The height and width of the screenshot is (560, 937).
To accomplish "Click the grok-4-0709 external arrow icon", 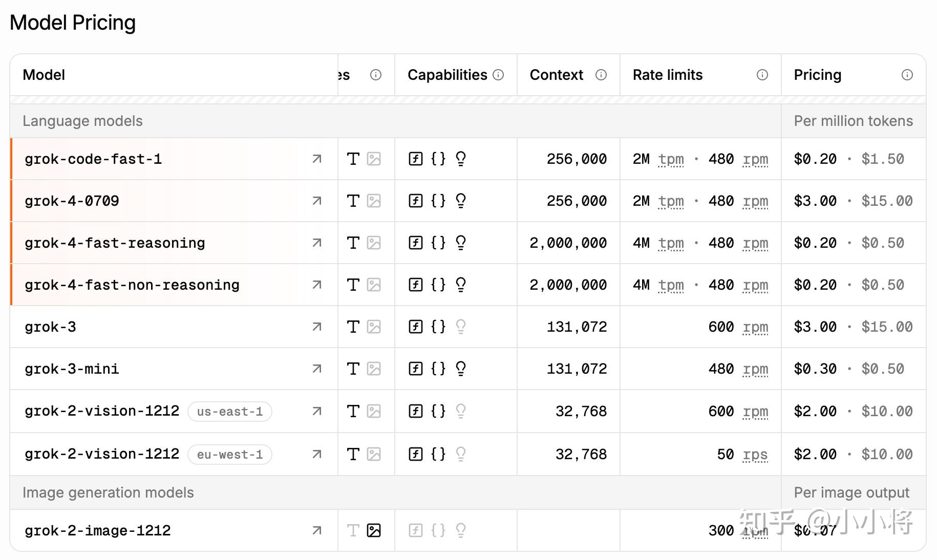I will pos(317,201).
